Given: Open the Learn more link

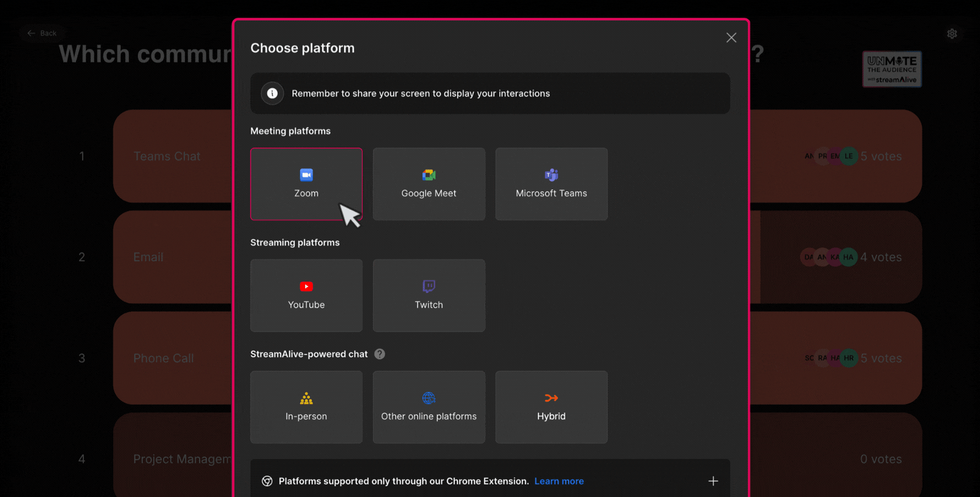Looking at the screenshot, I should pos(559,481).
